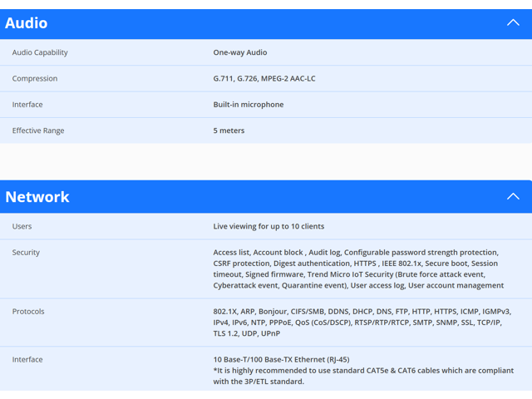Click the 10 Base-T/100 Base-TX Ethernet text

pyautogui.click(x=281, y=360)
